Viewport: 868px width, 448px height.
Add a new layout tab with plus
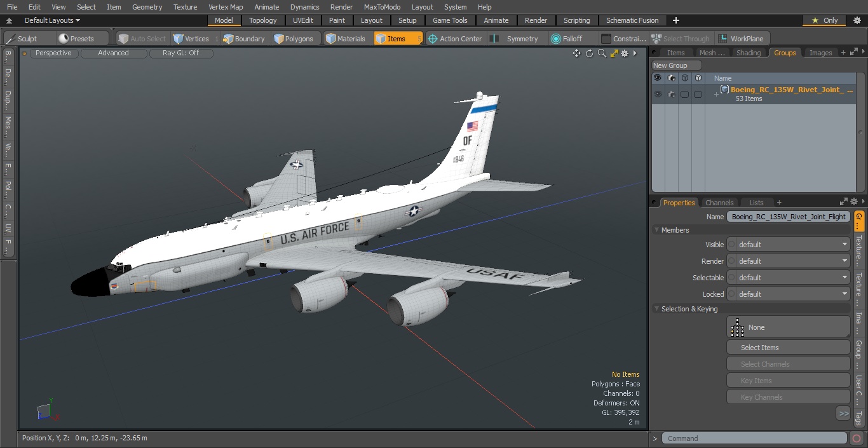click(675, 20)
